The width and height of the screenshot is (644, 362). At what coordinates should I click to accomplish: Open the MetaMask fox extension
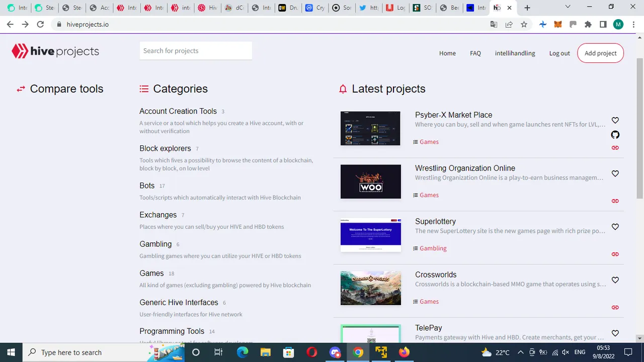tap(557, 24)
